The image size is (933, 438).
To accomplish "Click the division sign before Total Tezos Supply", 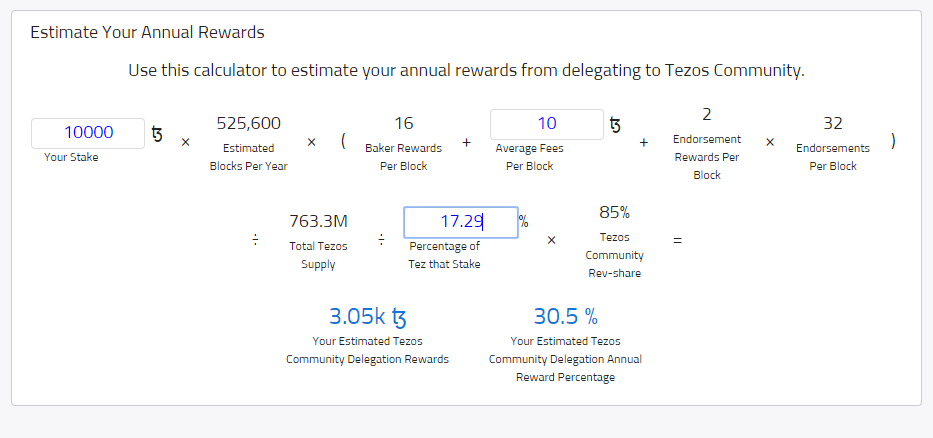I will coord(255,240).
